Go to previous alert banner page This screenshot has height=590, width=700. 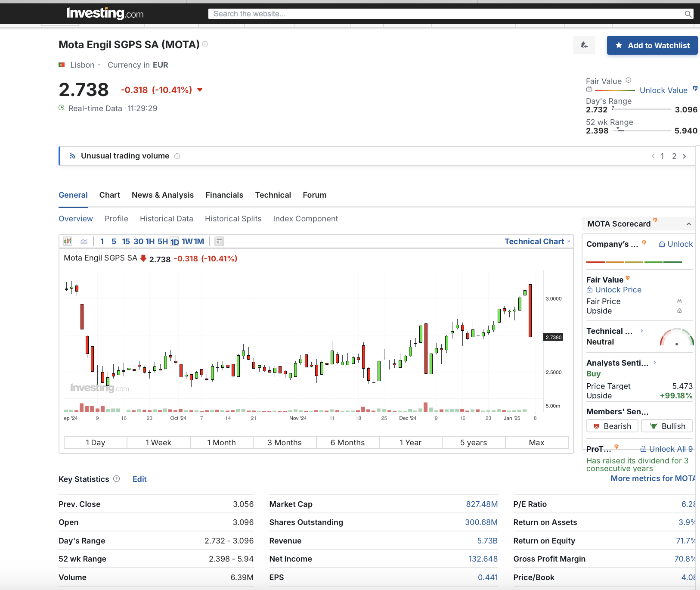pos(653,156)
